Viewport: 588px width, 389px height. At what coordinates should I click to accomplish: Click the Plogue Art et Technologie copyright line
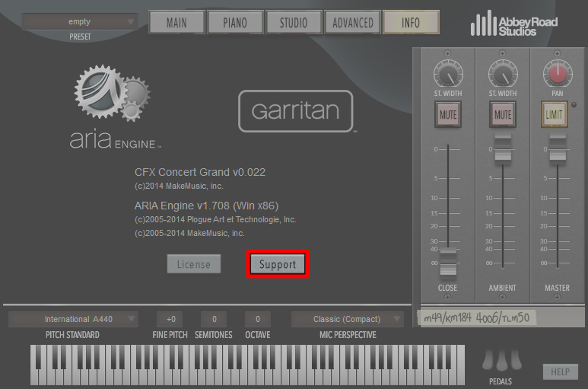tap(215, 219)
